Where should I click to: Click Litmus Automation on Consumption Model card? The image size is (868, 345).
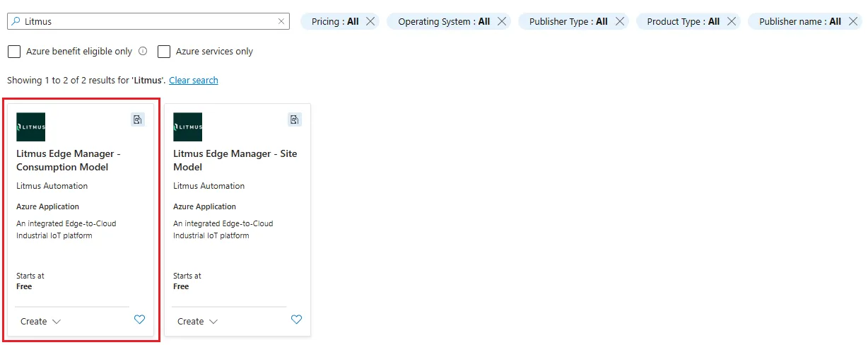(x=52, y=186)
